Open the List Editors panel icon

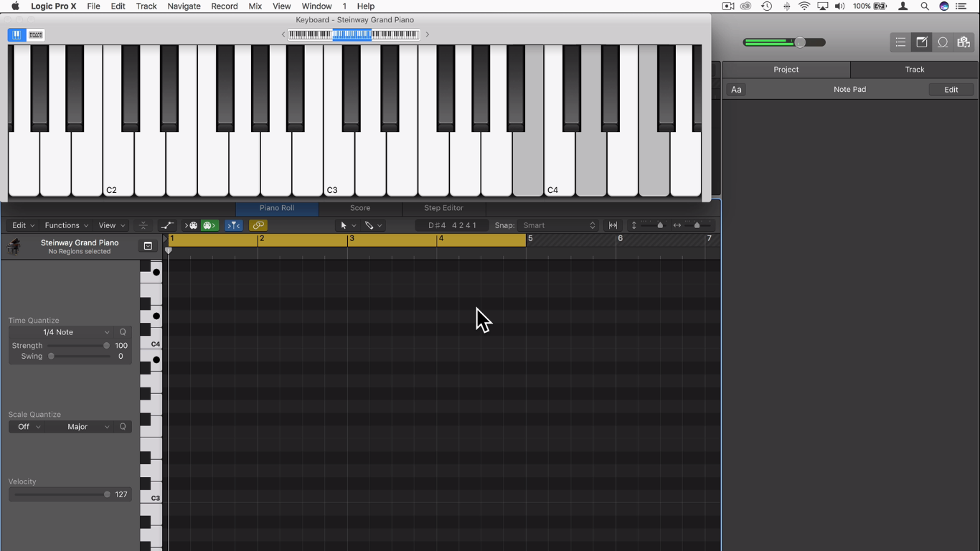click(900, 42)
